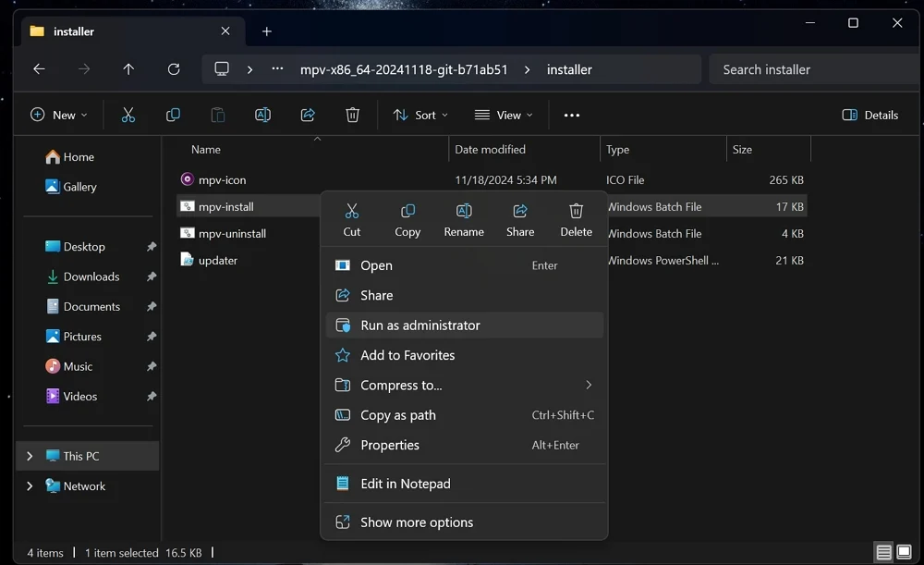This screenshot has height=565, width=924.
Task: Open the See more three-dots toolbar menu
Action: [x=572, y=115]
